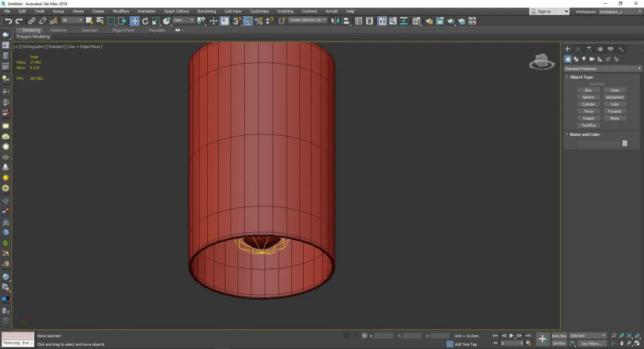The width and height of the screenshot is (644, 349).
Task: Click the Key Filters button
Action: coord(591,343)
